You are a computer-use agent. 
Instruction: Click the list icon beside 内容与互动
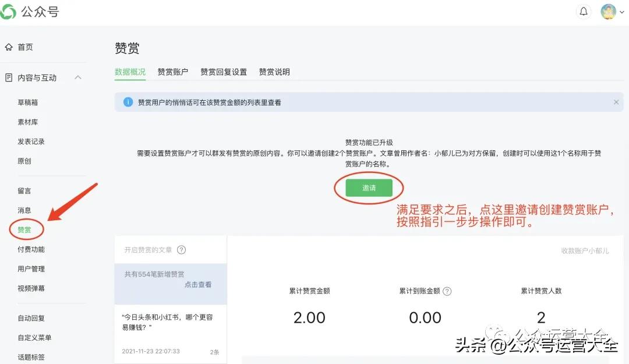[8, 77]
